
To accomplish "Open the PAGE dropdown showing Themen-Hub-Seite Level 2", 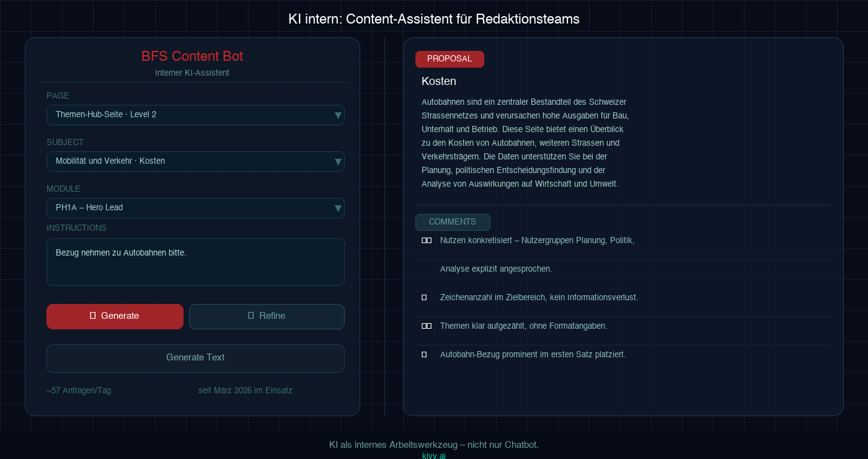I will tap(195, 115).
